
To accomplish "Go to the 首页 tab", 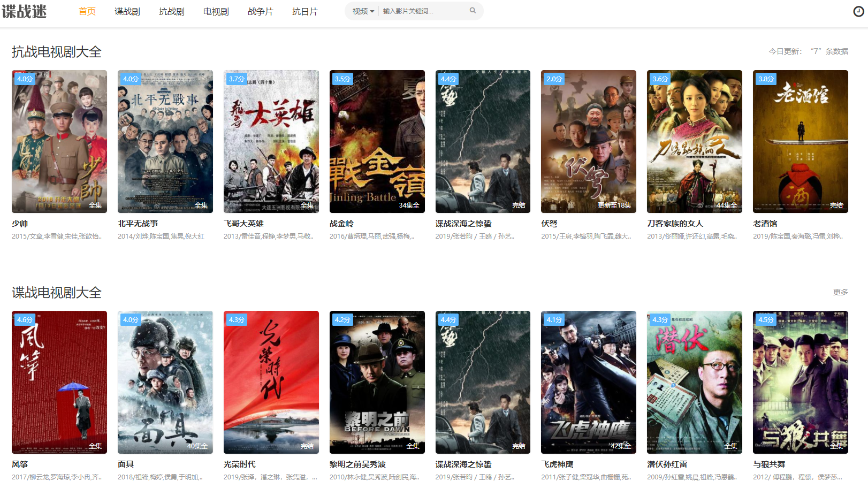I will pos(87,11).
